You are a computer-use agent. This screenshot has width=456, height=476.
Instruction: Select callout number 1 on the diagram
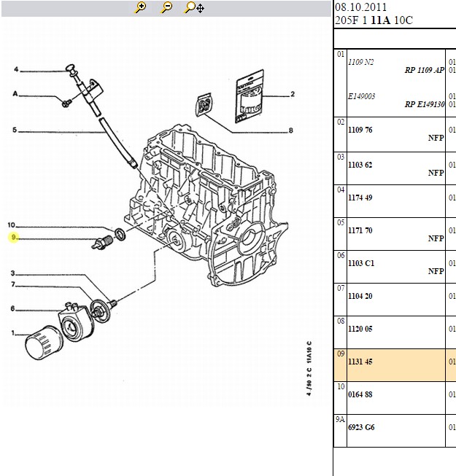(x=12, y=333)
